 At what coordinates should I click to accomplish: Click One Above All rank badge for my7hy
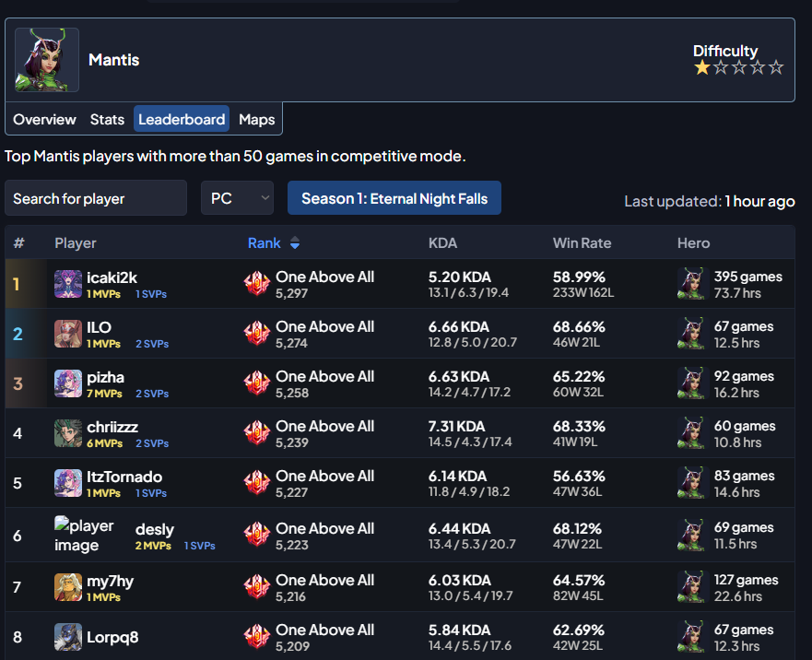pyautogui.click(x=257, y=586)
